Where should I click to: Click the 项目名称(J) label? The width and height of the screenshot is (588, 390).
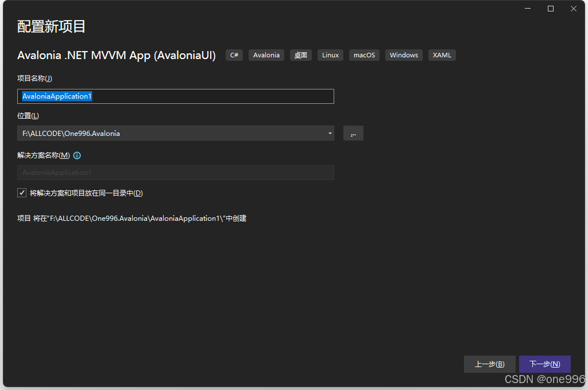(34, 79)
